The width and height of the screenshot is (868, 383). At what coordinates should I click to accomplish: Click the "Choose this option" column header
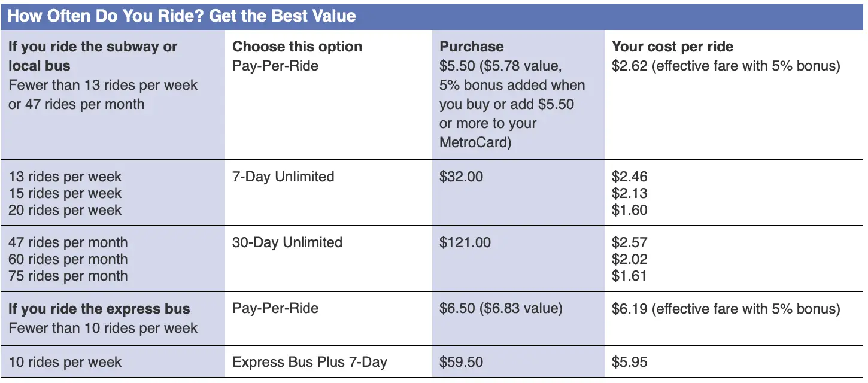[297, 47]
